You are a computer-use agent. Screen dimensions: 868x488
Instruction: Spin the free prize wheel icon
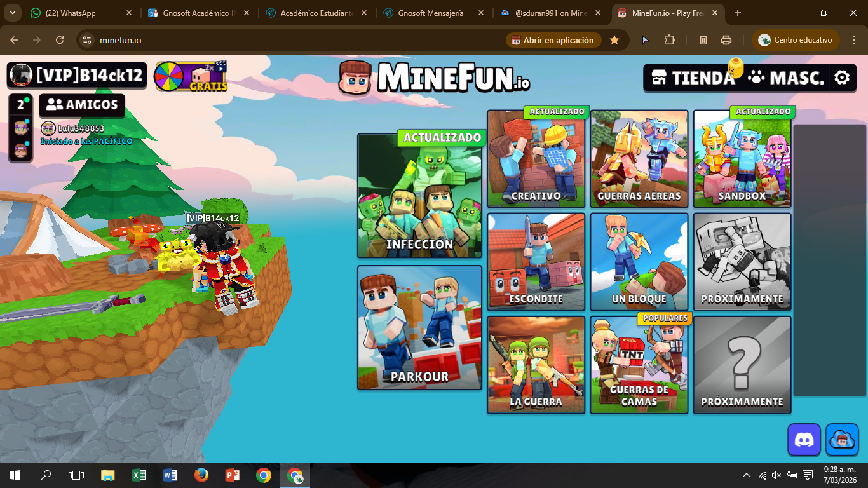click(x=169, y=76)
